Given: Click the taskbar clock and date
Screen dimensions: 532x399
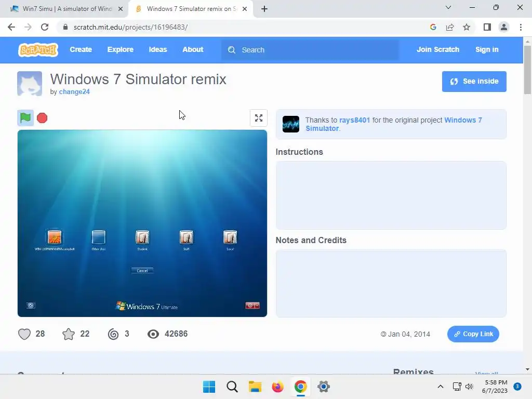Looking at the screenshot, I should (x=495, y=387).
